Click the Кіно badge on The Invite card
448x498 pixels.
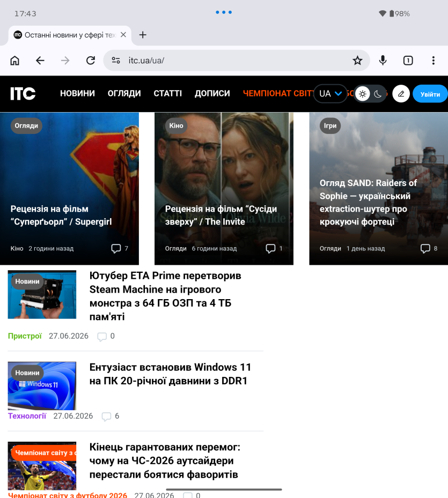coord(176,126)
